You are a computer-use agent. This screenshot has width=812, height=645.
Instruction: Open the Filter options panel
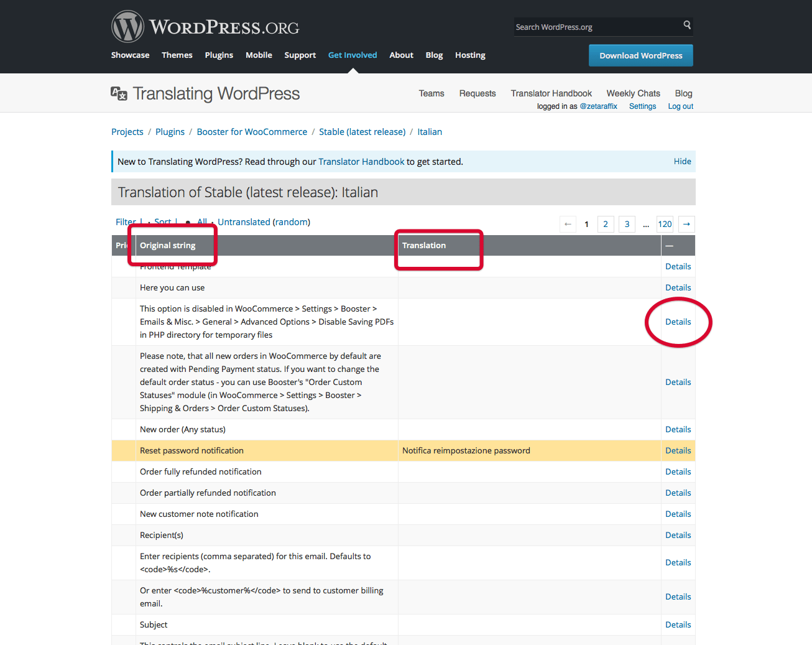click(x=126, y=221)
